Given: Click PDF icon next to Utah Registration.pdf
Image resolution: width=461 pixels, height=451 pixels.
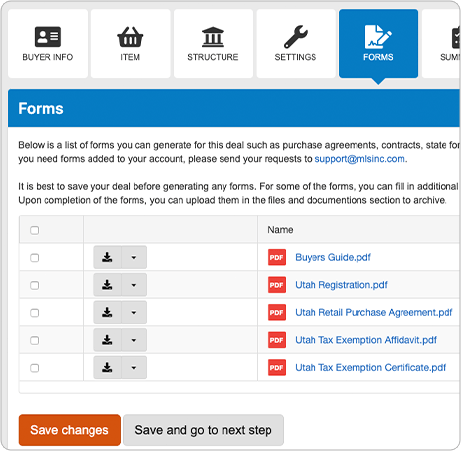Looking at the screenshot, I should tap(277, 285).
